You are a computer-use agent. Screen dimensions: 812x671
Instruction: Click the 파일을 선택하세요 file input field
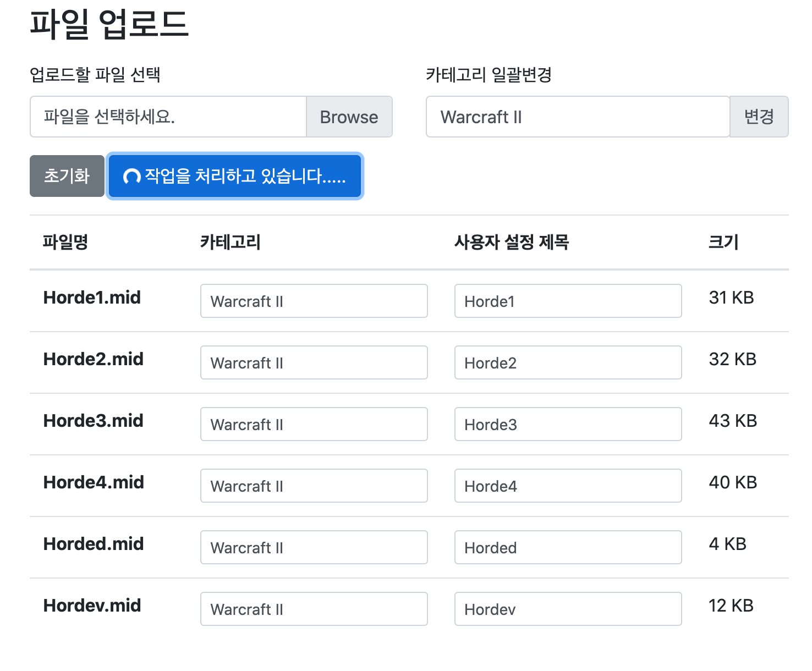pyautogui.click(x=168, y=117)
